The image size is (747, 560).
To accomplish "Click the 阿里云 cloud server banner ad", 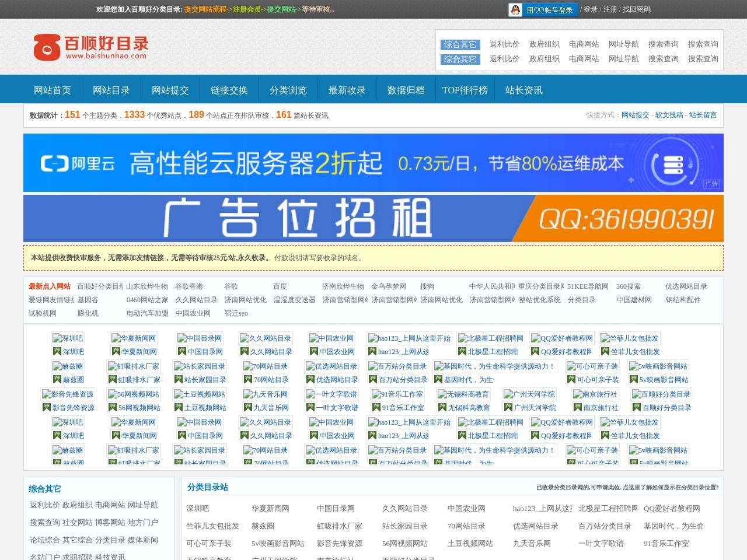I will point(373,163).
